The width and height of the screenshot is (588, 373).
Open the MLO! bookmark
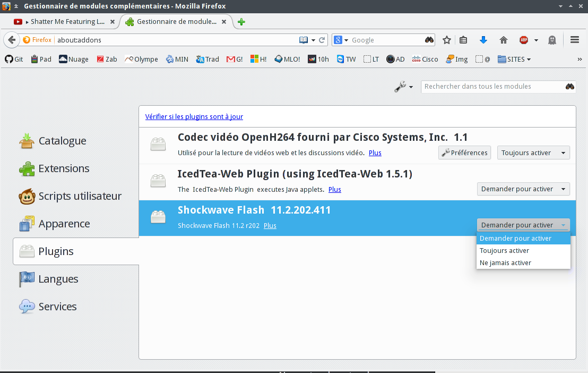point(287,59)
